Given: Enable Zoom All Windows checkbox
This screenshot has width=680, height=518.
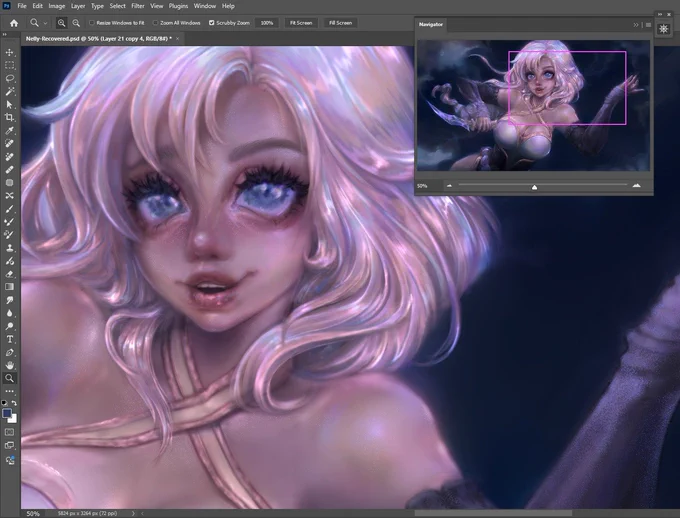Looking at the screenshot, I should click(x=155, y=23).
